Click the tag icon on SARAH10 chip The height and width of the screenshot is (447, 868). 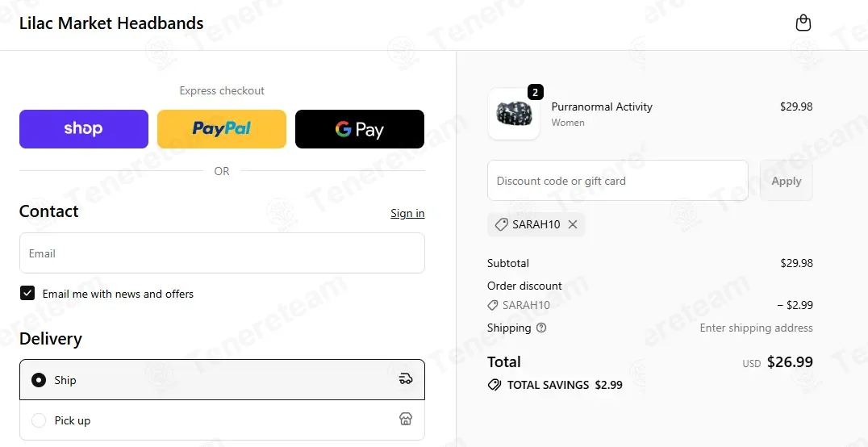click(501, 224)
